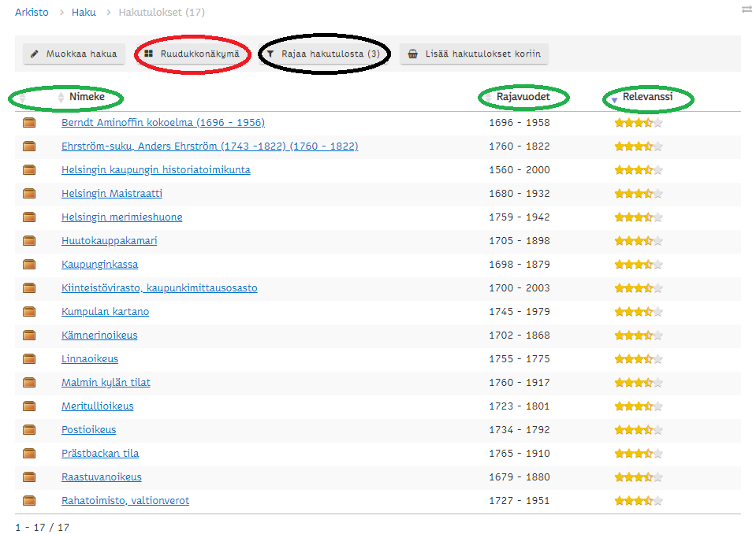The image size is (756, 534).
Task: Sort results by the Rajavuodet column
Action: (523, 97)
